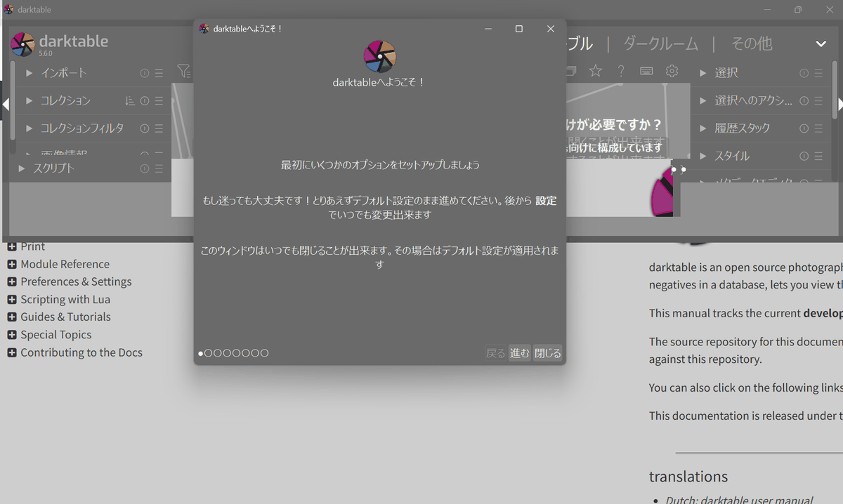843x504 pixels.
Task: Open presets menu for 選択 module
Action: point(819,73)
